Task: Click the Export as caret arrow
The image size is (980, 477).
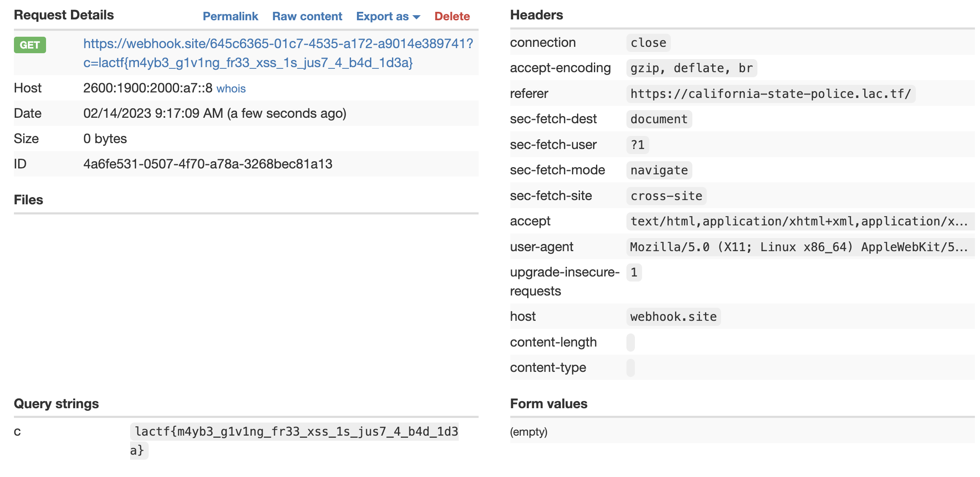Action: click(x=416, y=17)
